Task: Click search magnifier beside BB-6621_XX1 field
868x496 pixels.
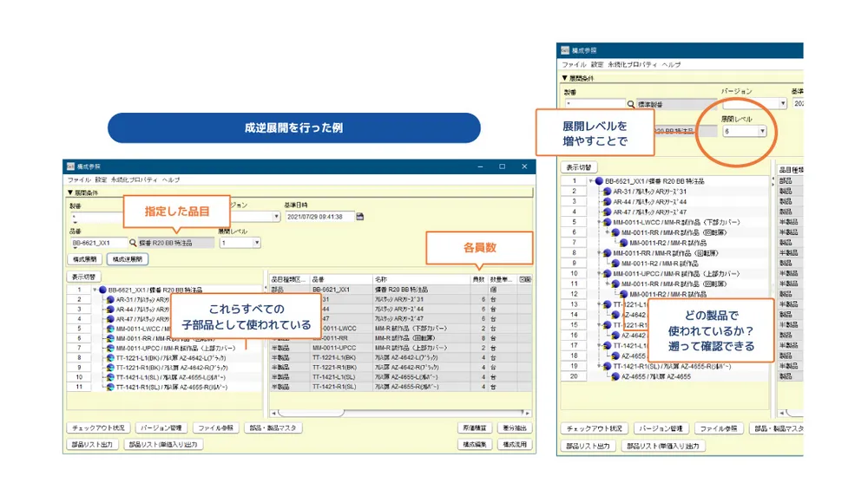Action: coord(133,243)
